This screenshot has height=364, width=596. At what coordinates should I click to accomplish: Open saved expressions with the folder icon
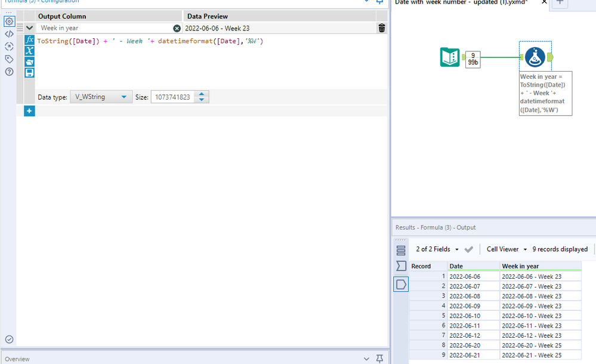(29, 61)
